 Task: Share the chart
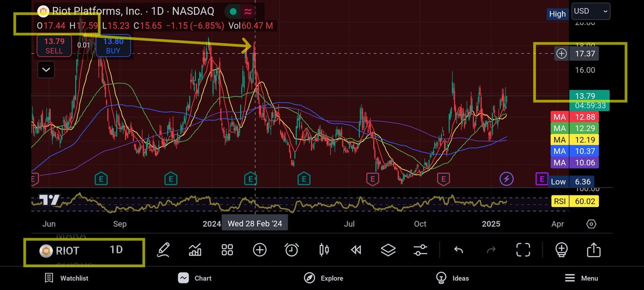click(x=594, y=250)
